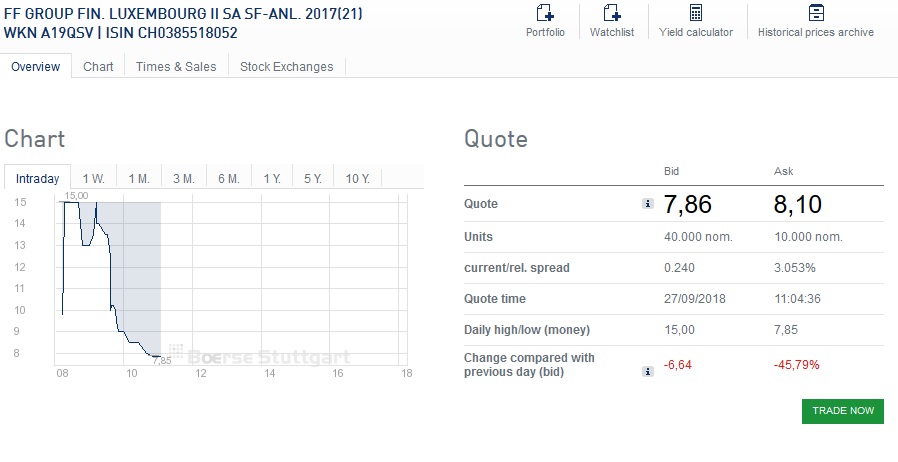
Task: Open the Times & Sales tab
Action: (176, 66)
